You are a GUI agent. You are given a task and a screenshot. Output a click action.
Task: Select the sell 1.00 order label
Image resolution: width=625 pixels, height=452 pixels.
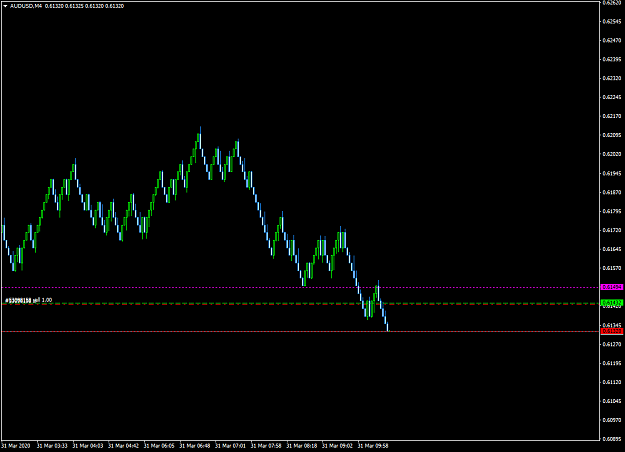tap(28, 300)
